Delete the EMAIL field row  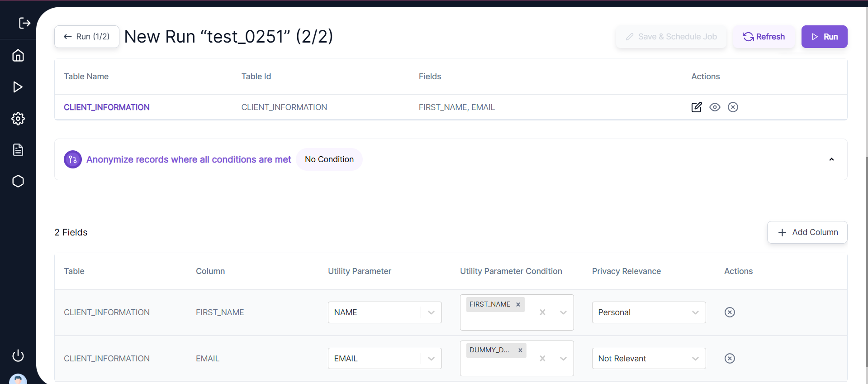tap(730, 359)
